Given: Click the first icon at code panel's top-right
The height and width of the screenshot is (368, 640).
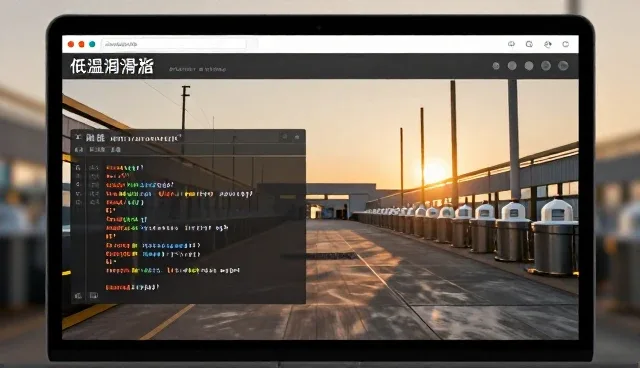Looking at the screenshot, I should (285, 137).
